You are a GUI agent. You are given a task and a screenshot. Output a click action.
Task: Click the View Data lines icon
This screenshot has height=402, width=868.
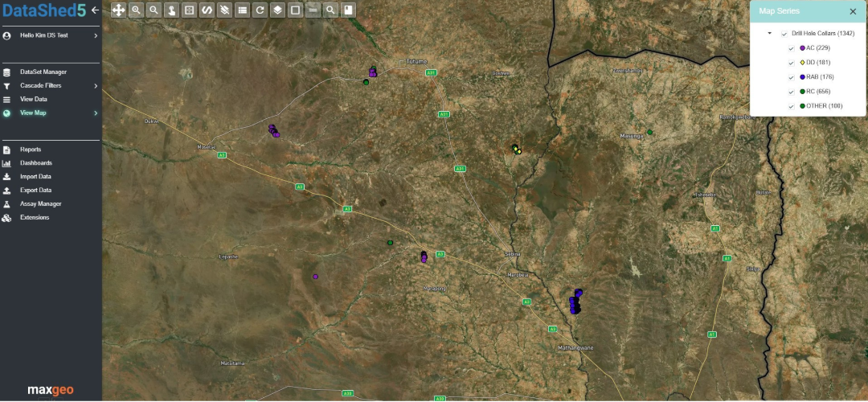[6, 100]
